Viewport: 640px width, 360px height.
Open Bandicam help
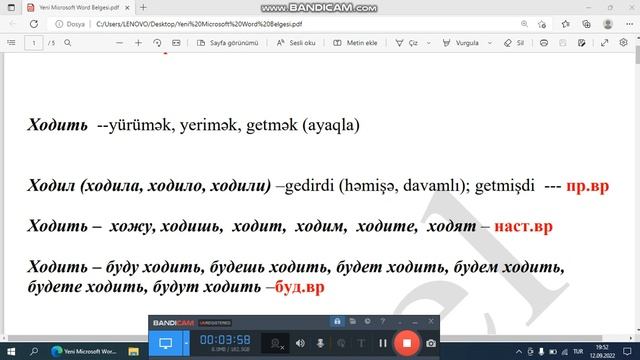click(x=383, y=322)
